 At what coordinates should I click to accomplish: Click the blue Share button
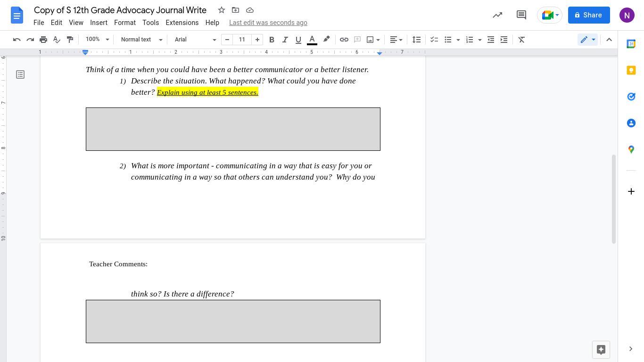coord(588,15)
